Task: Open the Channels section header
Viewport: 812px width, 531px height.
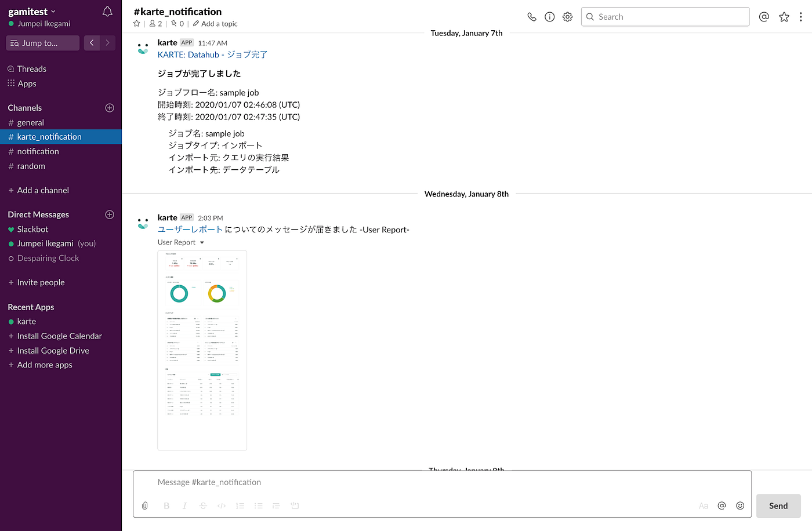Action: point(25,108)
